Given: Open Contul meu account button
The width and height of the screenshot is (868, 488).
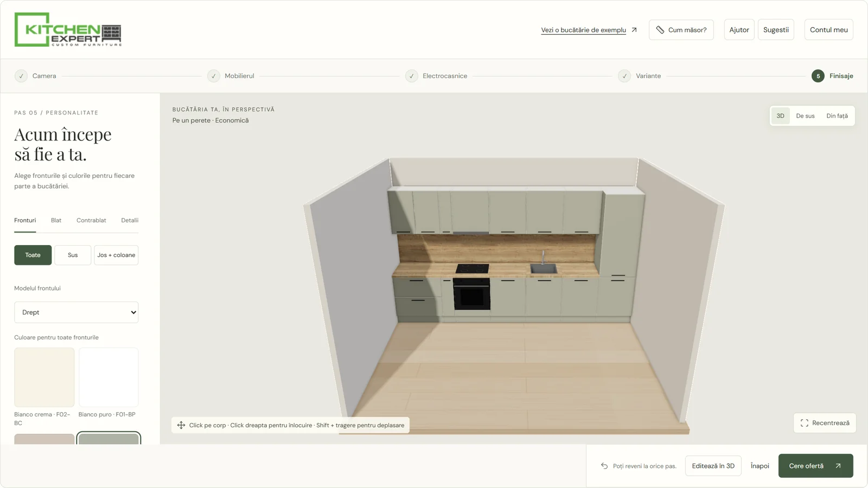Looking at the screenshot, I should click(x=828, y=30).
